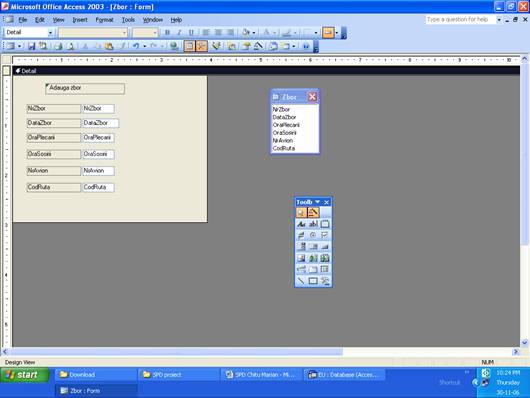Click the Save icon in toolbar
Image resolution: width=530 pixels, height=398 pixels.
(x=31, y=46)
